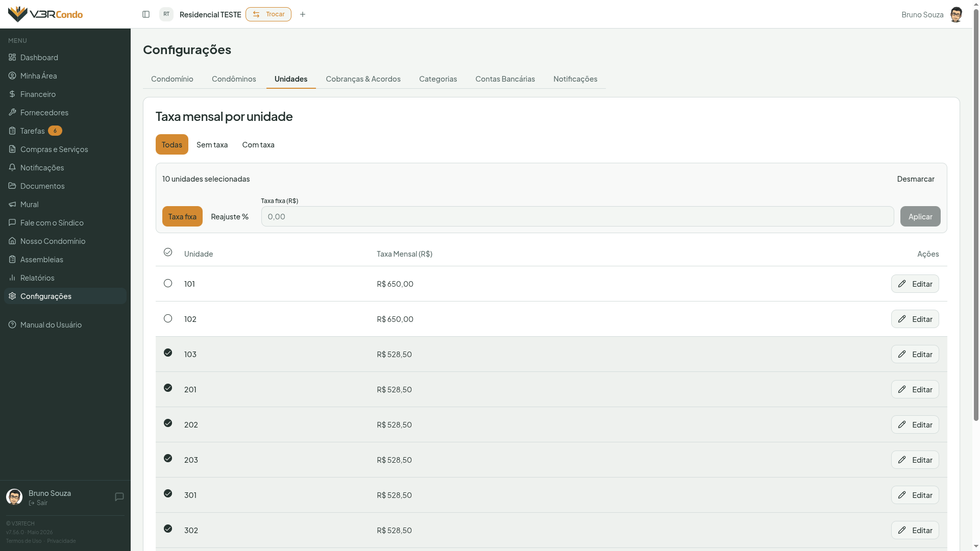Viewport: 980px width, 551px height.
Task: Click Desmarcar to clear selection
Action: (x=916, y=179)
